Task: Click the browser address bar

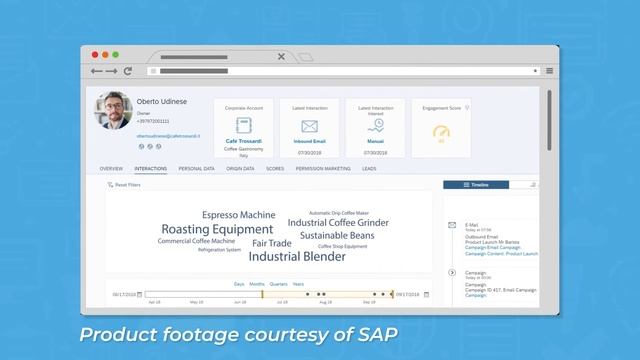Action: click(x=344, y=71)
